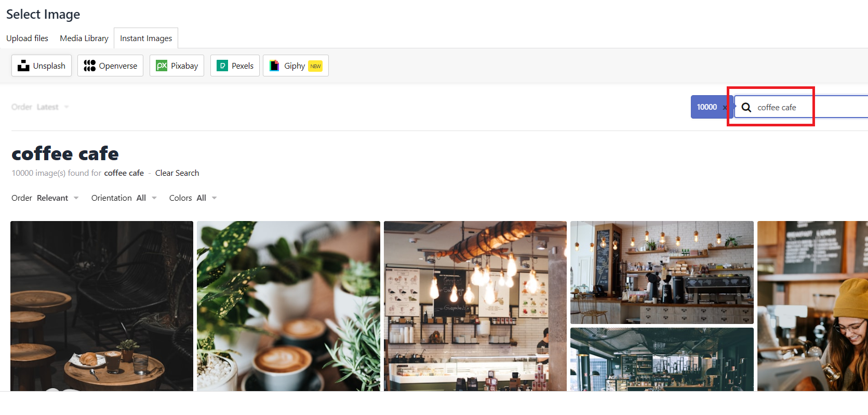The image size is (868, 415).
Task: Click the search magnifier icon
Action: coord(746,107)
